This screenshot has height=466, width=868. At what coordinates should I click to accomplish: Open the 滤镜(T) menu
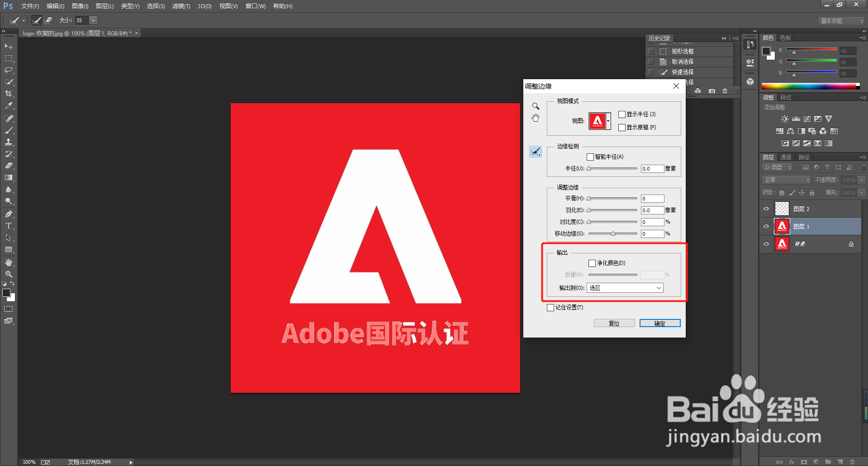tap(181, 6)
